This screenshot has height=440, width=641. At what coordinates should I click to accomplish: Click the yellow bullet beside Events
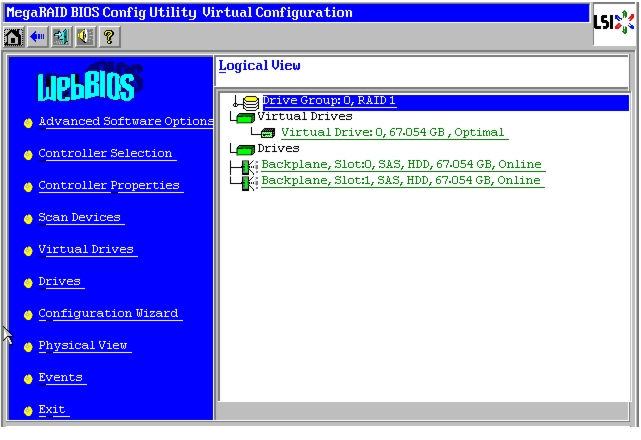[28, 379]
